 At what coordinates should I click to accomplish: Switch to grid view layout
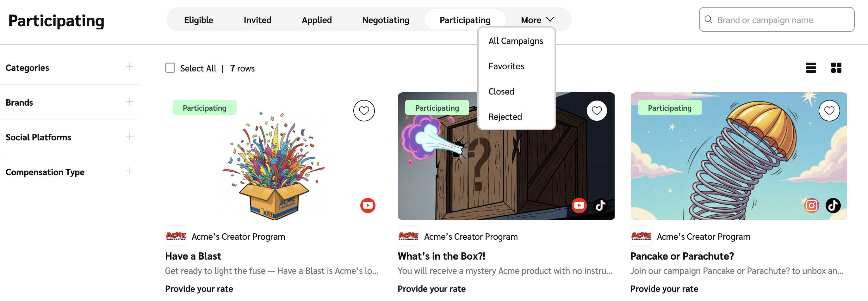pos(836,68)
